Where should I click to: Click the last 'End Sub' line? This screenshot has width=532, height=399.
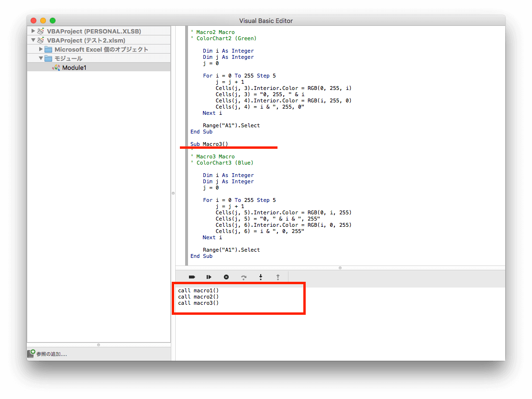point(201,256)
